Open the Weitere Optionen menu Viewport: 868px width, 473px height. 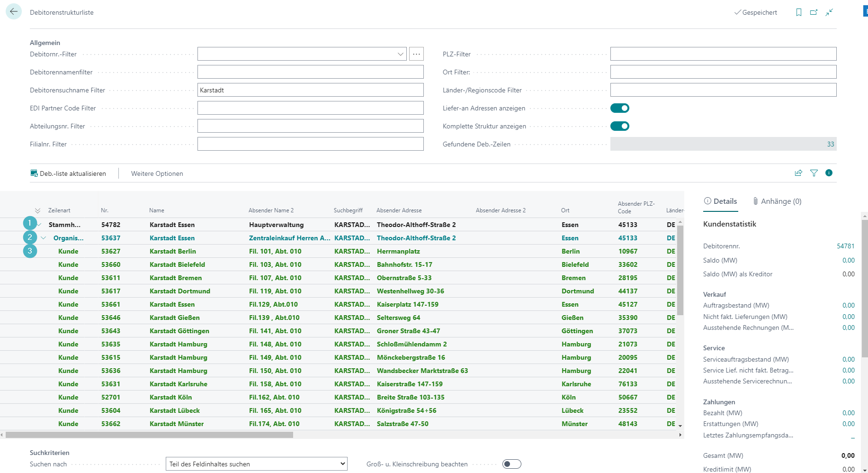[157, 173]
